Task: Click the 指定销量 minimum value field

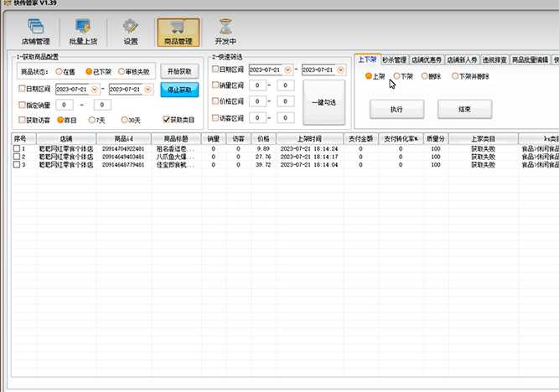Action: (65, 105)
